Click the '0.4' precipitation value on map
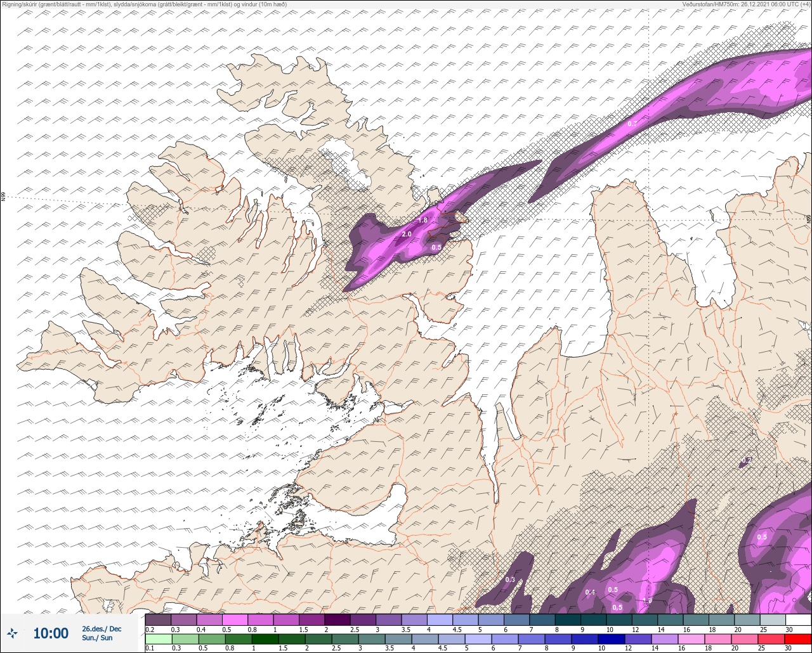812x653 pixels. [590, 592]
